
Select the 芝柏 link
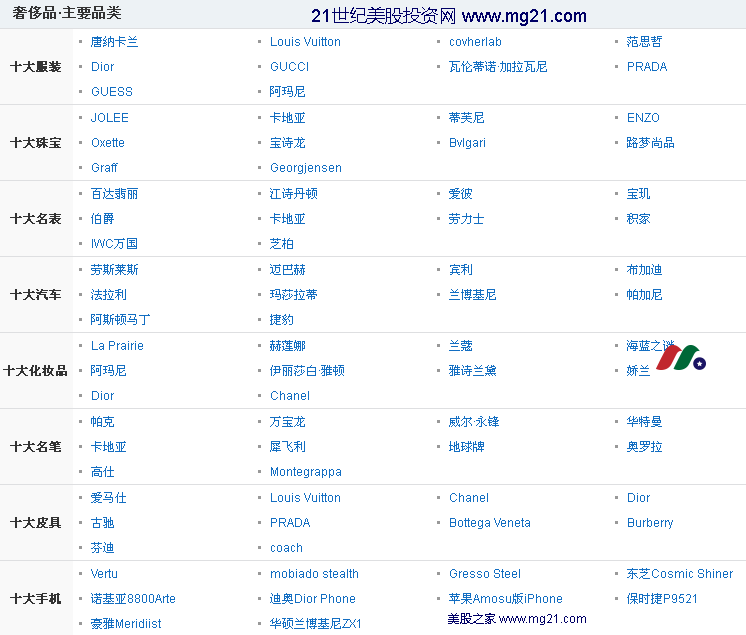282,244
